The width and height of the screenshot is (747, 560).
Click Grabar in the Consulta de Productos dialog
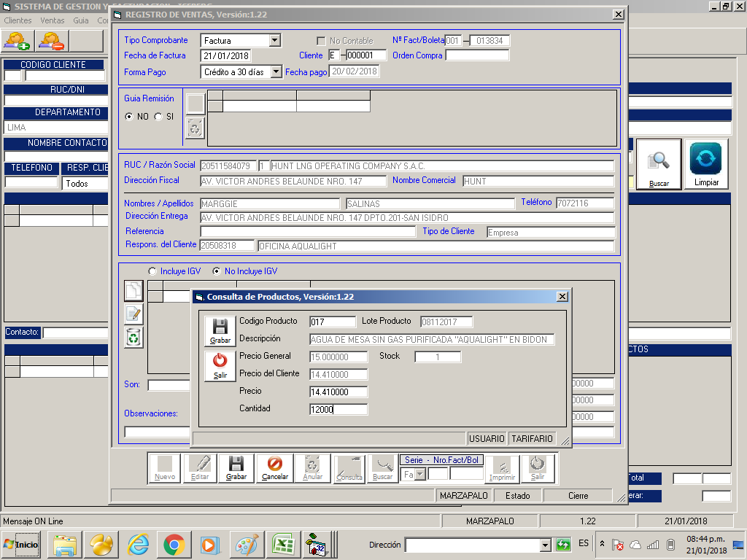(220, 331)
